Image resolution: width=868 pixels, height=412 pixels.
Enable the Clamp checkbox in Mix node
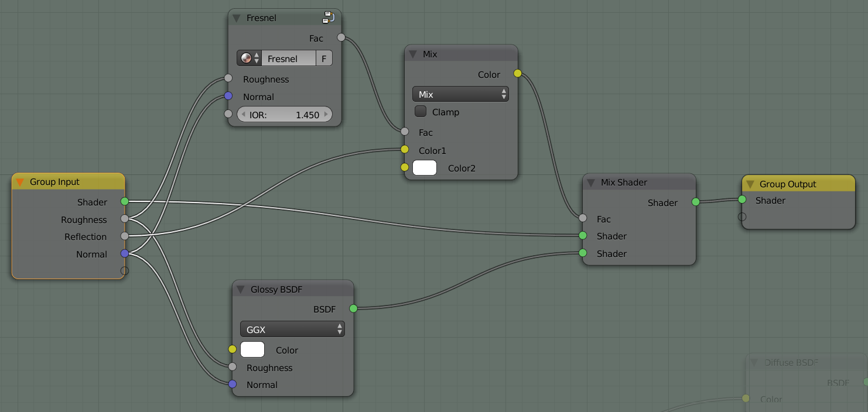(x=421, y=111)
